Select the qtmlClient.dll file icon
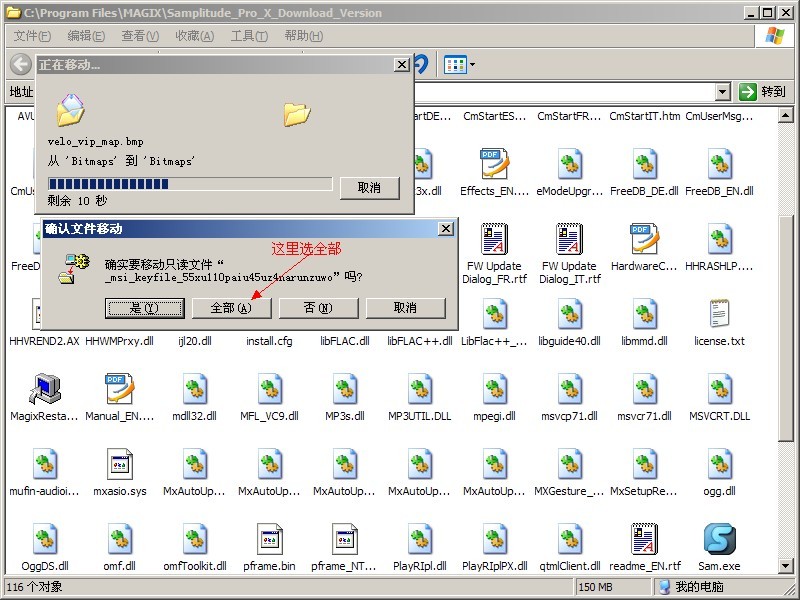 tap(569, 539)
